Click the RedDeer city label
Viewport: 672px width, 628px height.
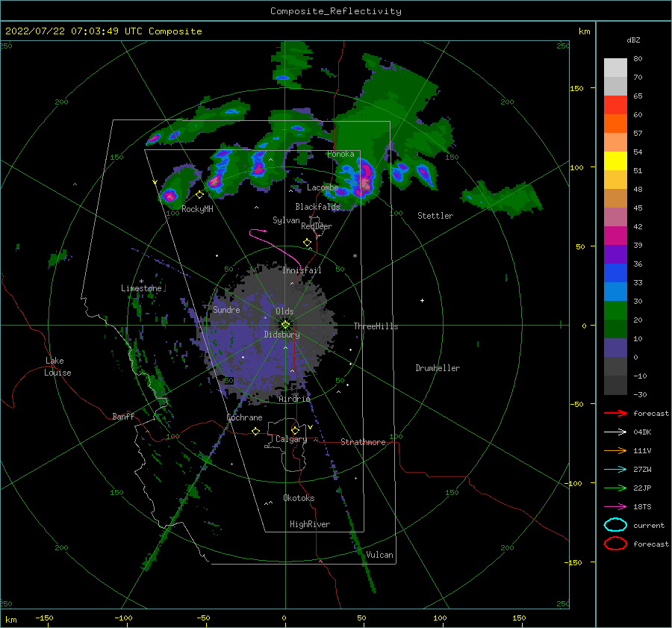[317, 226]
